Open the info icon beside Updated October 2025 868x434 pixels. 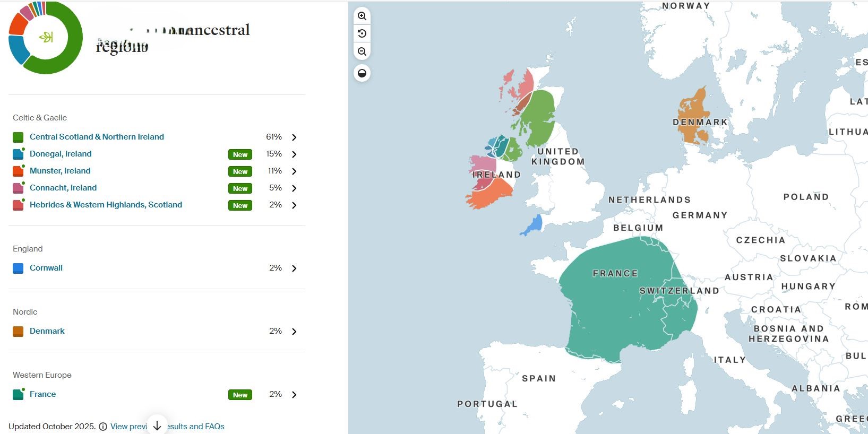pyautogui.click(x=103, y=427)
